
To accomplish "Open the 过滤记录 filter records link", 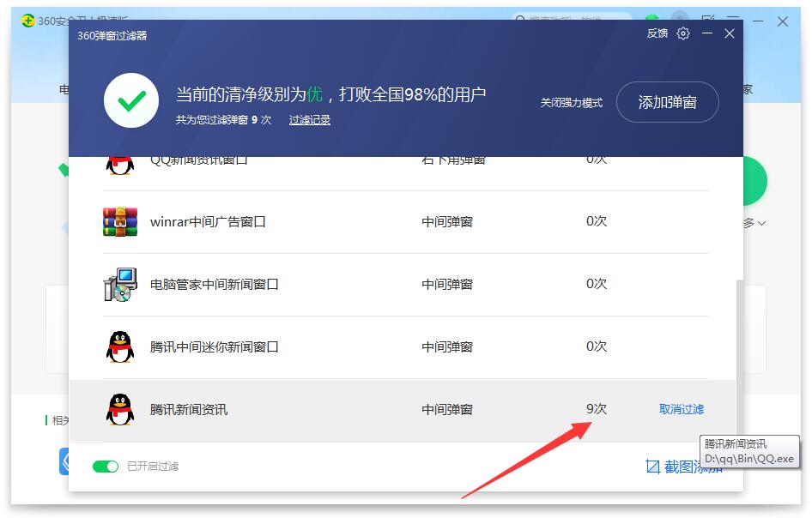I will coord(309,120).
